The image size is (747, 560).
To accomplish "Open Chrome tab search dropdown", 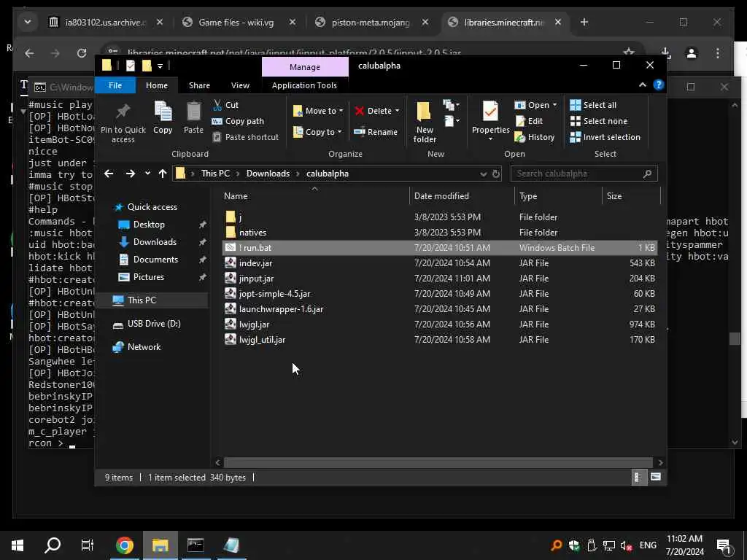I will point(28,22).
